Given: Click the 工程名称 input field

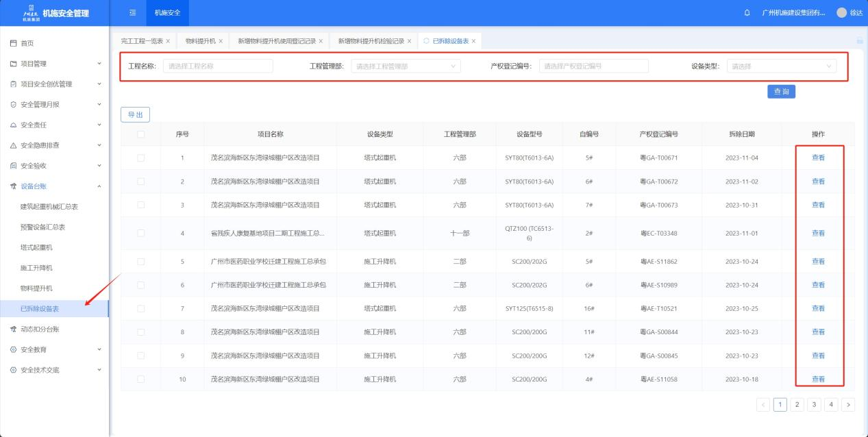Looking at the screenshot, I should coord(218,66).
